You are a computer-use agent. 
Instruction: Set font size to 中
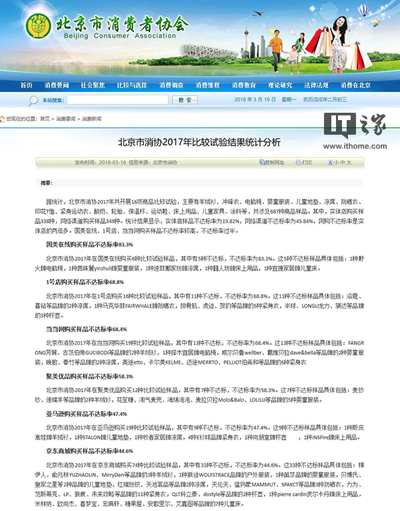point(342,162)
